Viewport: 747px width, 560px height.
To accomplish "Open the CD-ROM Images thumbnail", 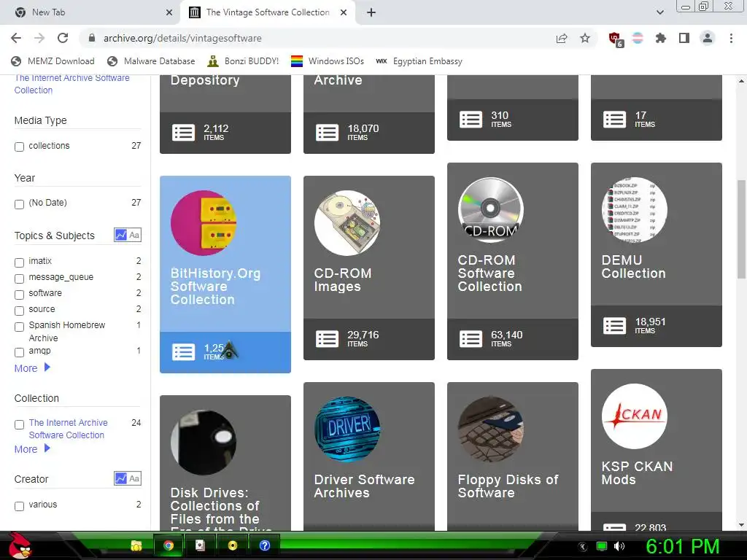I will (347, 223).
